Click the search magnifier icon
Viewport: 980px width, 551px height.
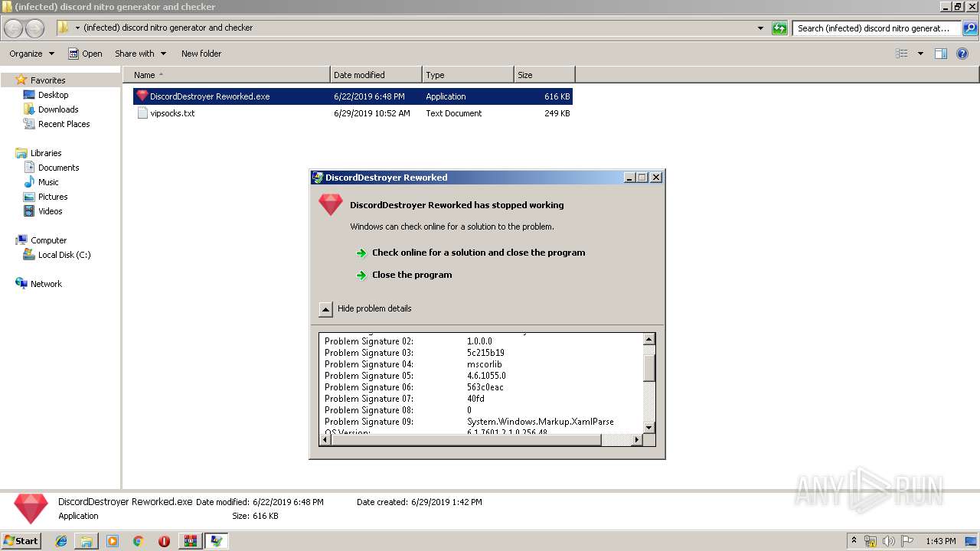tap(969, 28)
